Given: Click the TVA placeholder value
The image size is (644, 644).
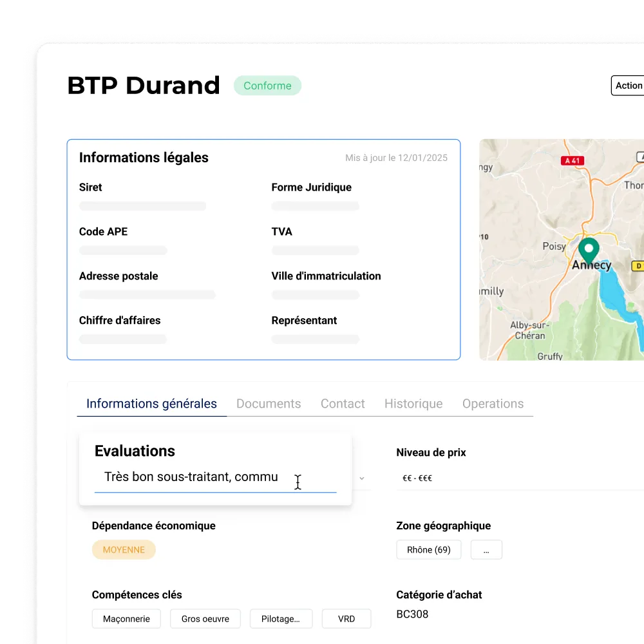Looking at the screenshot, I should pyautogui.click(x=316, y=251).
